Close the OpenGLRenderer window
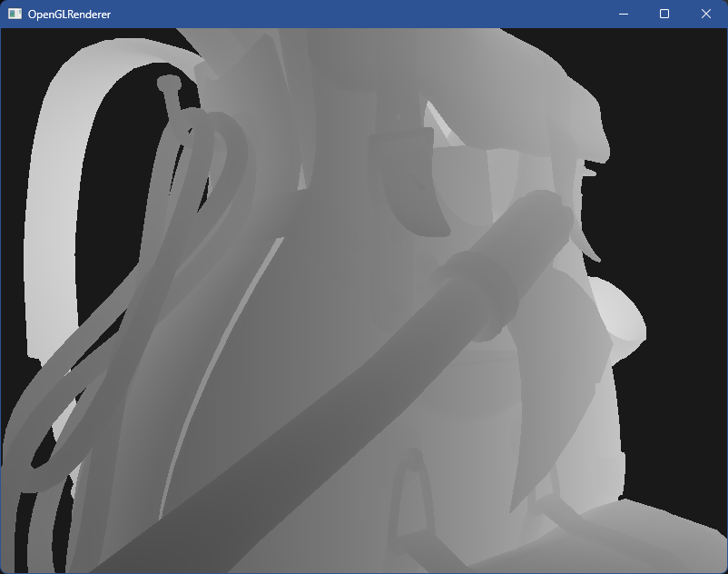Viewport: 728px width, 574px height. (705, 14)
